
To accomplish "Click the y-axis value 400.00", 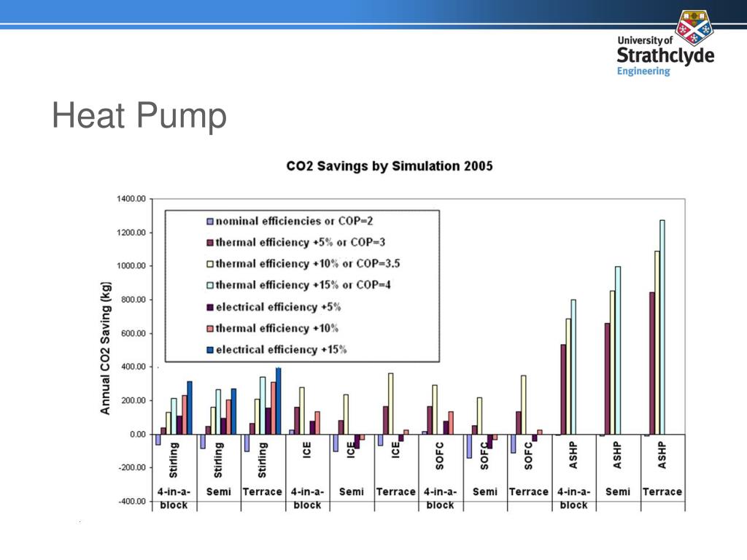I will click(133, 367).
